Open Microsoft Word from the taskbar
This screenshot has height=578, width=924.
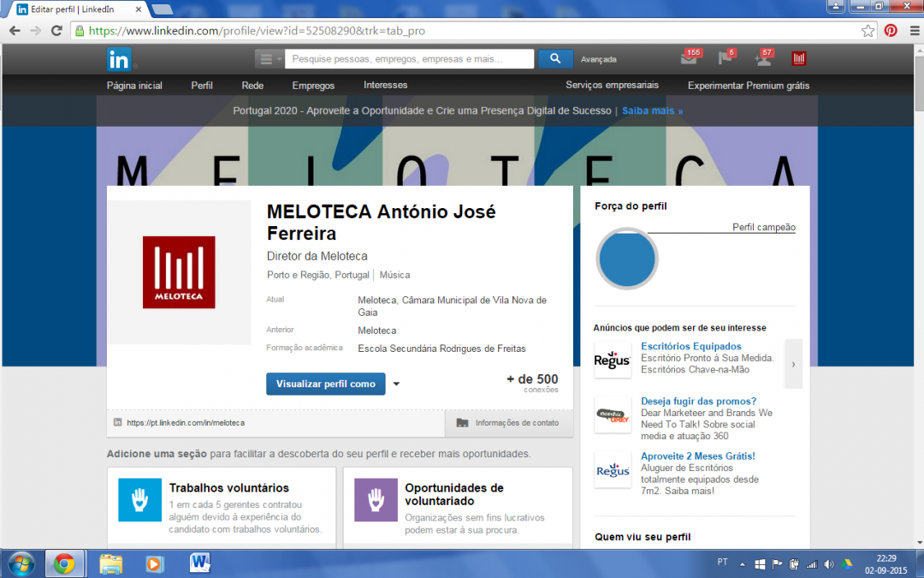[200, 563]
